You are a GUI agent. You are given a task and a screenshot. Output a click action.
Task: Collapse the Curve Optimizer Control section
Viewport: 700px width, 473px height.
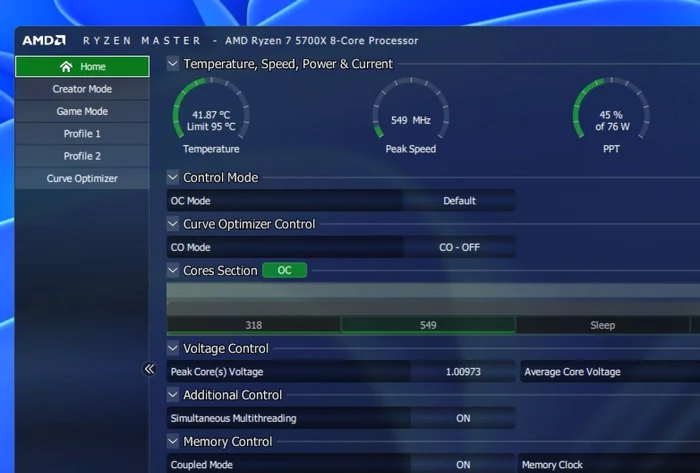point(173,224)
